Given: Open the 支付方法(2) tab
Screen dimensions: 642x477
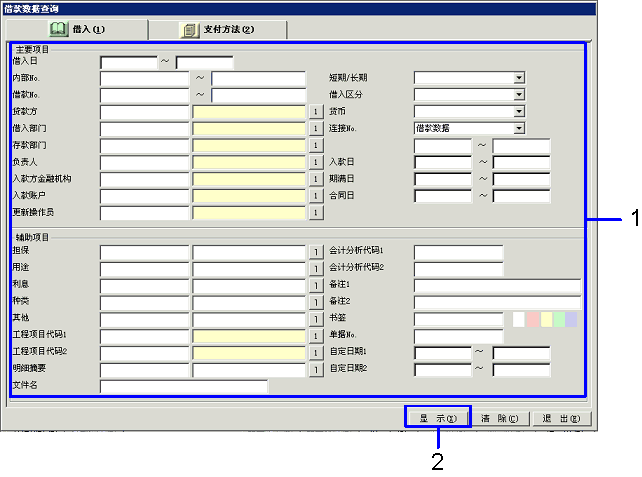Looking at the screenshot, I should point(217,29).
